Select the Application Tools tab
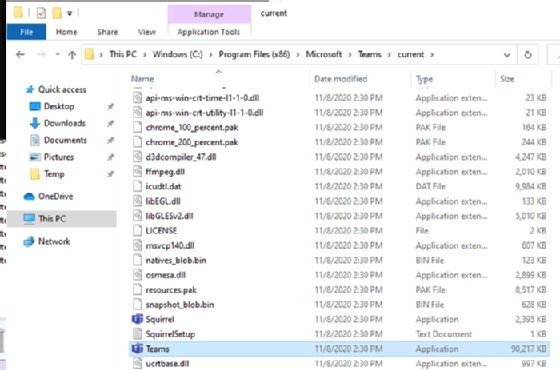 pyautogui.click(x=209, y=32)
